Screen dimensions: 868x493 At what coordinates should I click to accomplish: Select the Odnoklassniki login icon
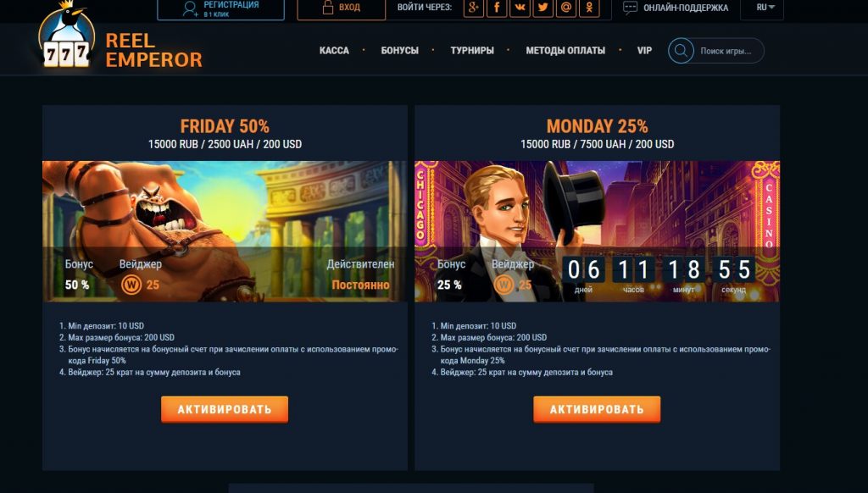589,8
